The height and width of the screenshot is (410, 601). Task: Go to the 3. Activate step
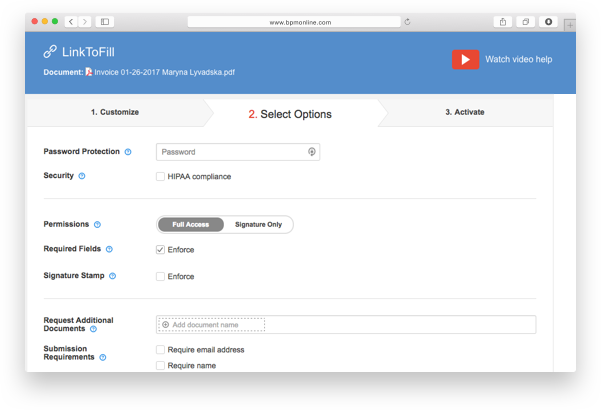tap(465, 112)
